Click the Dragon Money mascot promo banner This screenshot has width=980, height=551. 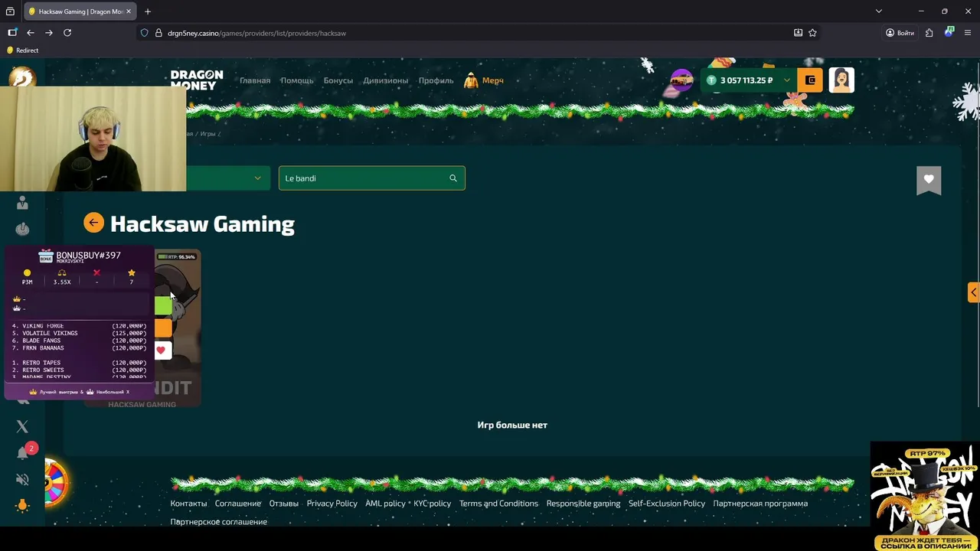coord(925,496)
